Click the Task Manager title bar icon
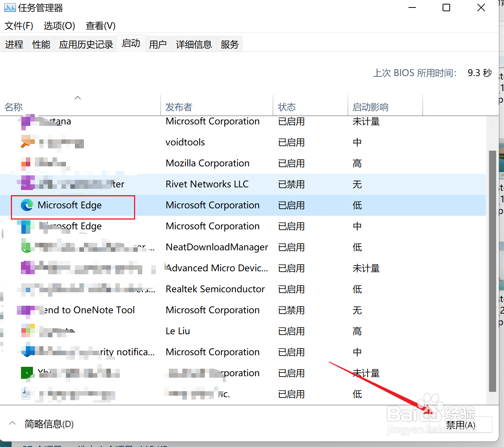This screenshot has width=504, height=447. point(10,7)
